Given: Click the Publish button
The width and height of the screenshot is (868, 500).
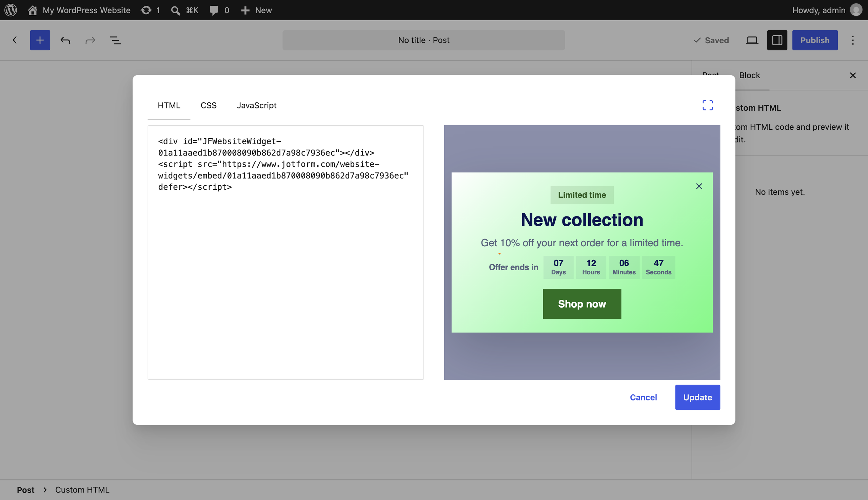Looking at the screenshot, I should point(815,40).
